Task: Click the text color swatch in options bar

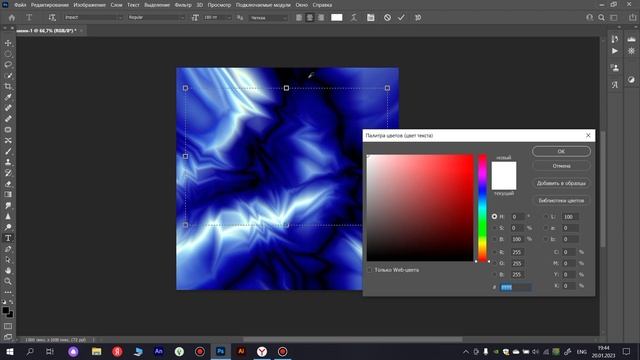Action: tap(337, 18)
